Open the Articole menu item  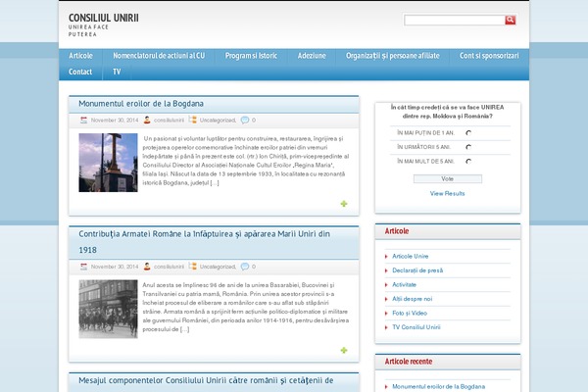80,56
